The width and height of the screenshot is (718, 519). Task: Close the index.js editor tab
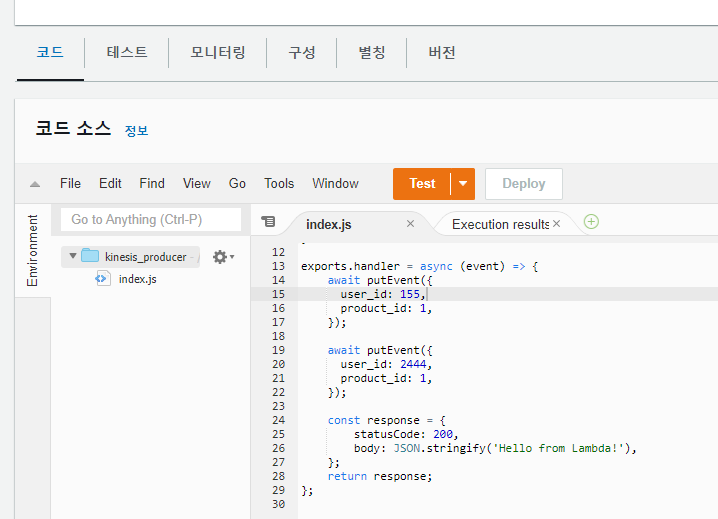[x=410, y=224]
